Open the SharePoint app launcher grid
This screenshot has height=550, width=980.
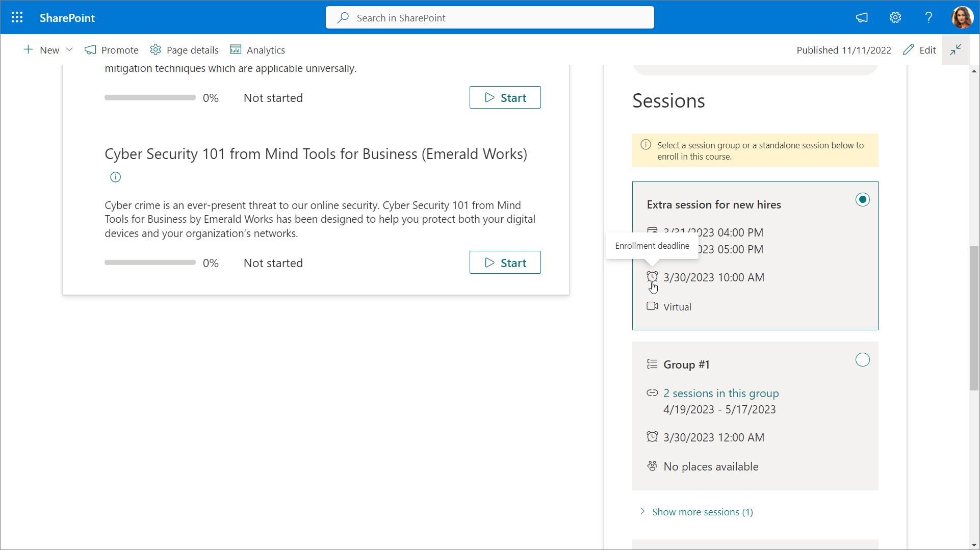(17, 18)
